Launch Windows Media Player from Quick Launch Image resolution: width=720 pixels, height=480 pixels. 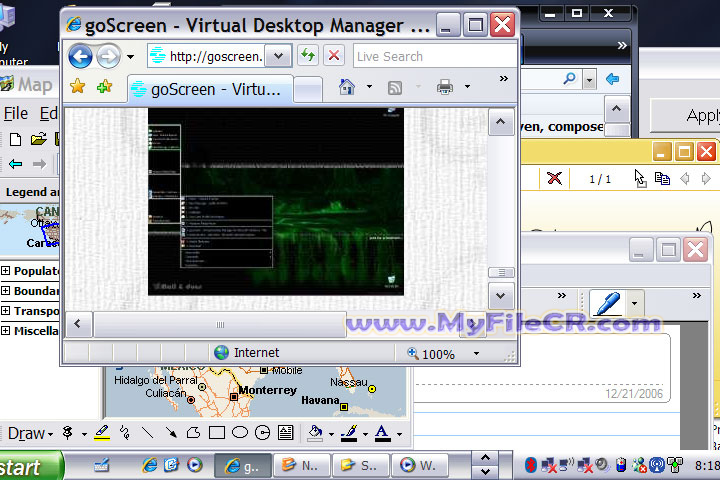point(194,465)
